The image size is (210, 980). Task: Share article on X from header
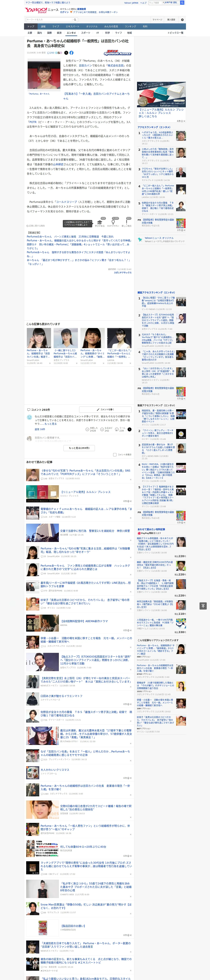click(66, 53)
